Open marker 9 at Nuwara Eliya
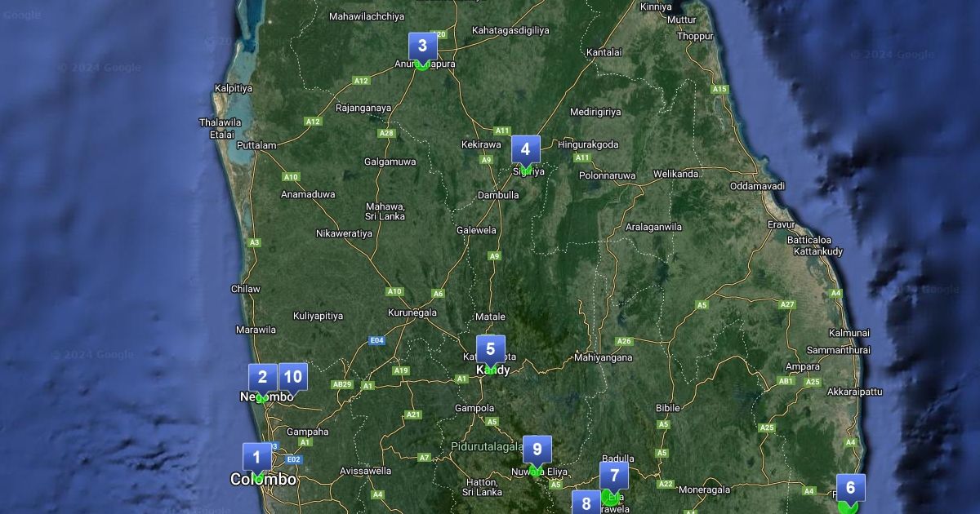This screenshot has height=514, width=980. point(537,450)
